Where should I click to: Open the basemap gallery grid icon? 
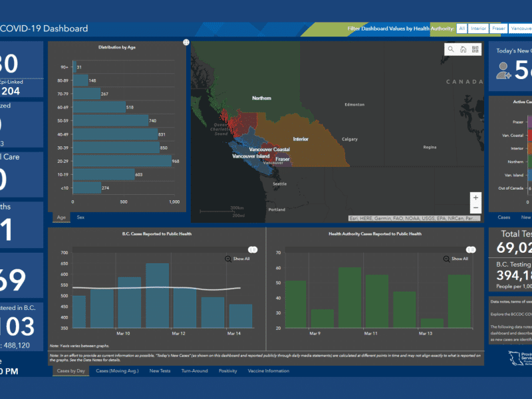point(475,49)
